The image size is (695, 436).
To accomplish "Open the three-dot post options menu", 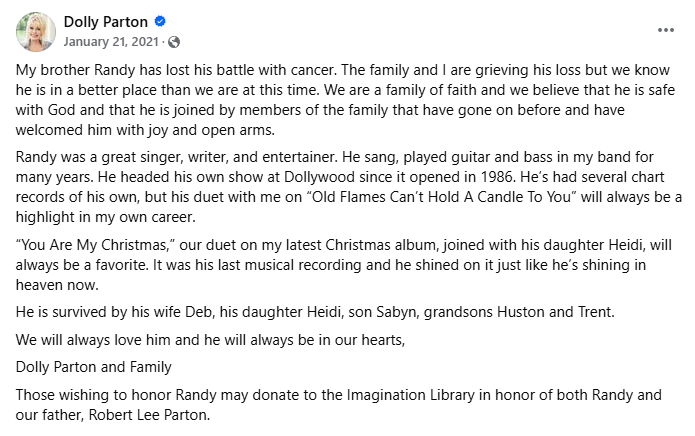I will click(666, 30).
